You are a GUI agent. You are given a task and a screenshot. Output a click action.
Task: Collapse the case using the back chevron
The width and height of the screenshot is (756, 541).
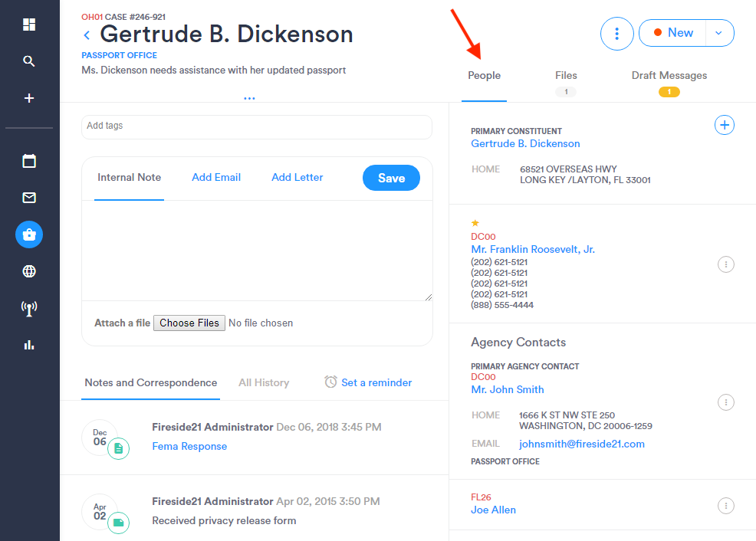[86, 34]
